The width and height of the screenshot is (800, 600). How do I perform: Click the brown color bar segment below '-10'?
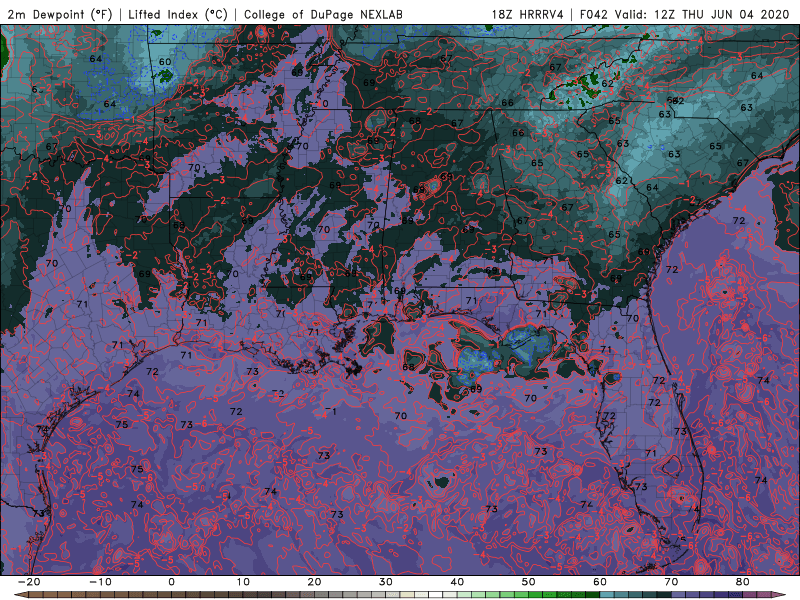pyautogui.click(x=107, y=595)
